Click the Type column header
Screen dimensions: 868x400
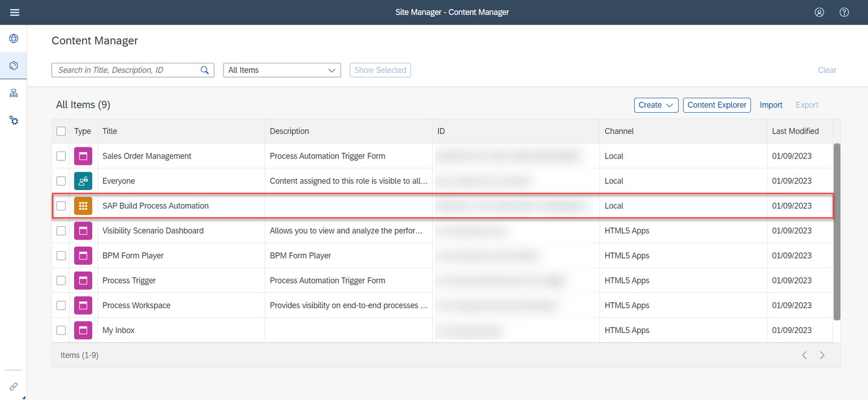(x=83, y=131)
